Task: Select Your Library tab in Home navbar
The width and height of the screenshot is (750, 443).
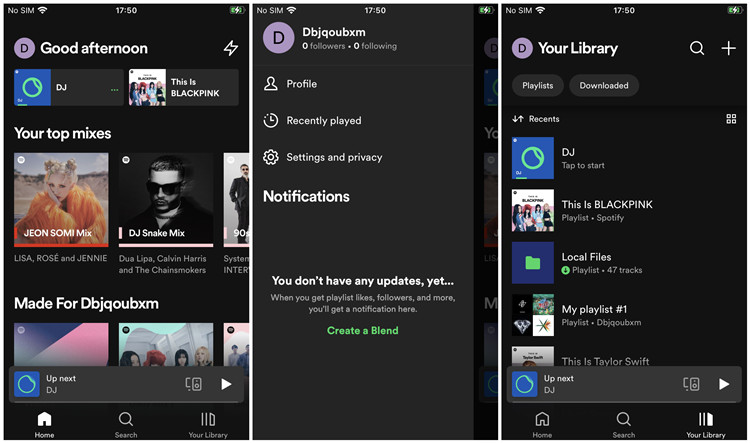Action: [208, 424]
